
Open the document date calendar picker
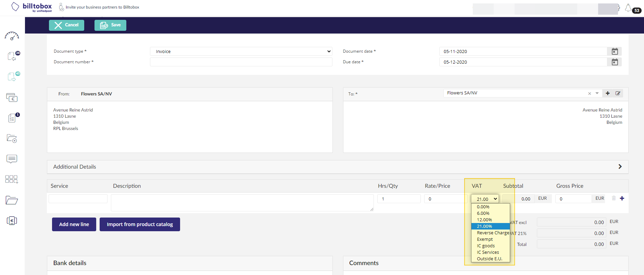pos(615,51)
